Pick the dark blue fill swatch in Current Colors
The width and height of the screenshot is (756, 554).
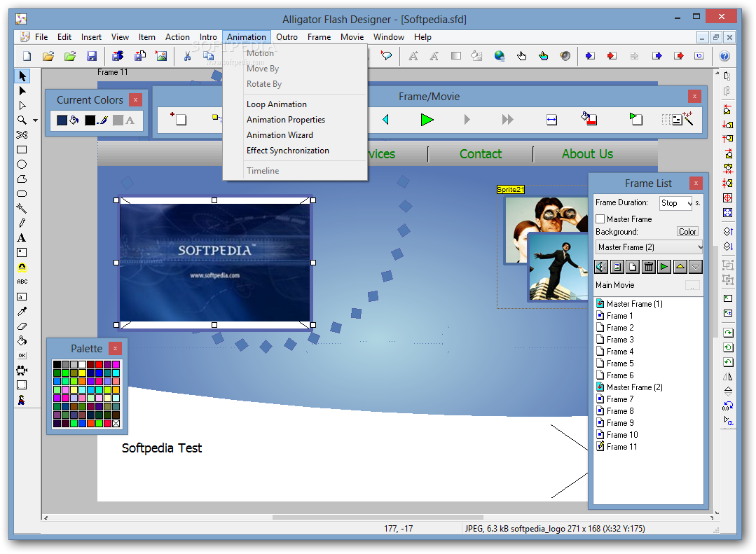(62, 120)
